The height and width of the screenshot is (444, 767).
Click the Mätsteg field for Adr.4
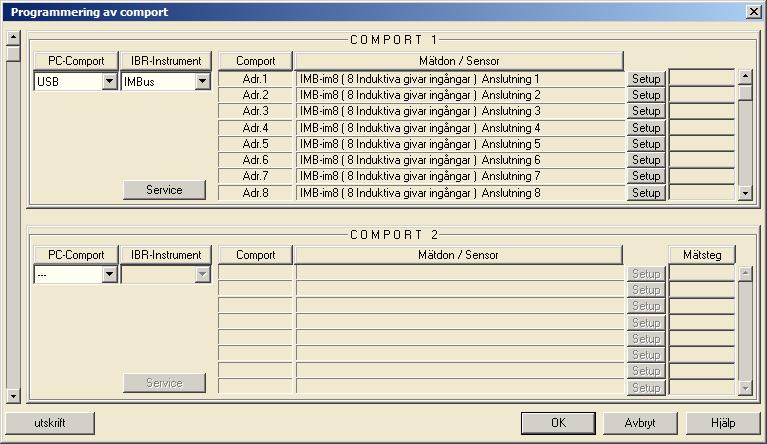pos(702,127)
